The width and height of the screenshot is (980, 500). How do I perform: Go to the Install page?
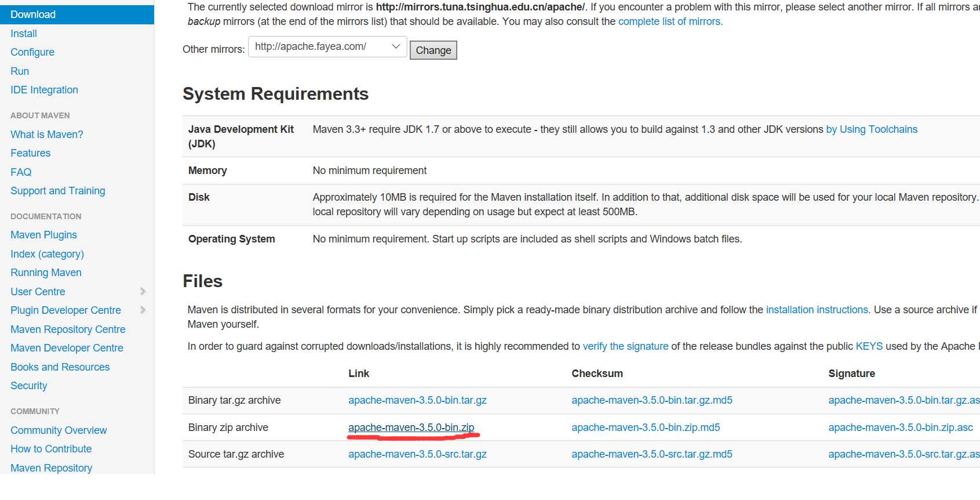(24, 34)
